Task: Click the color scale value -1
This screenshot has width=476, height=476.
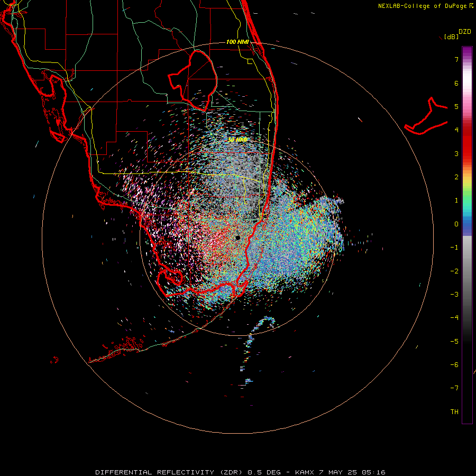Action: pos(454,248)
